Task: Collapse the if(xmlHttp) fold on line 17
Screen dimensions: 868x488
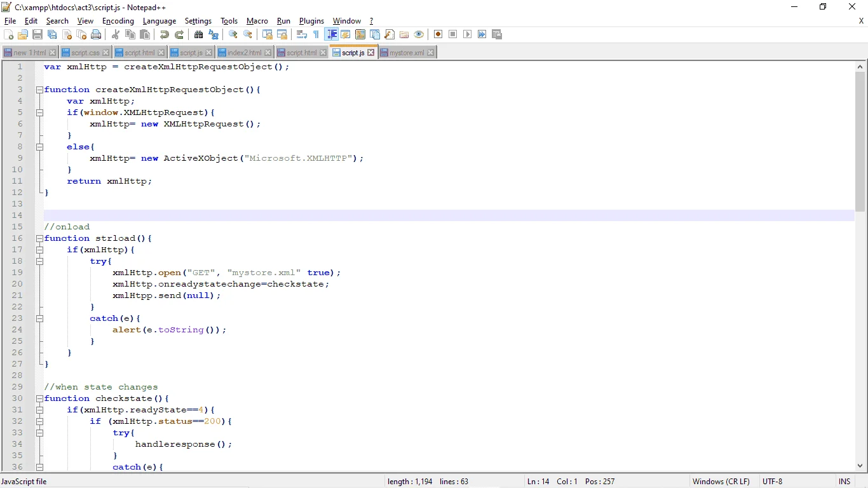Action: tap(39, 250)
